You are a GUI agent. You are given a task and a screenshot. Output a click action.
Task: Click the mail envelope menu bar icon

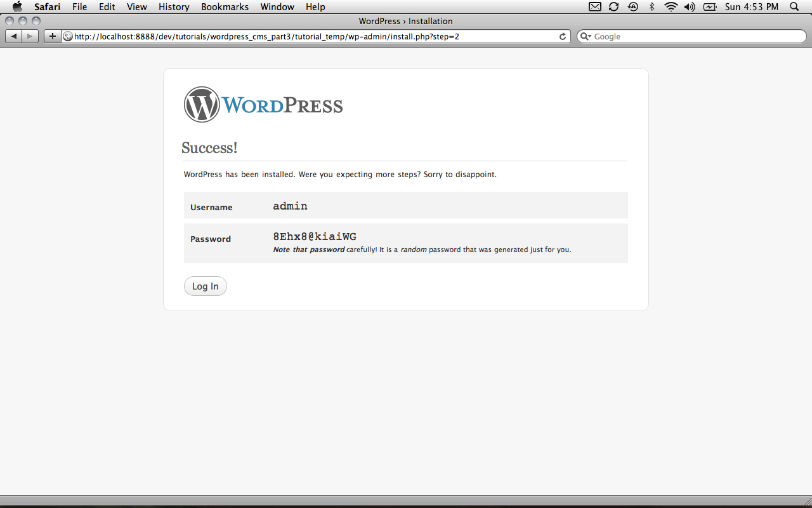click(595, 7)
